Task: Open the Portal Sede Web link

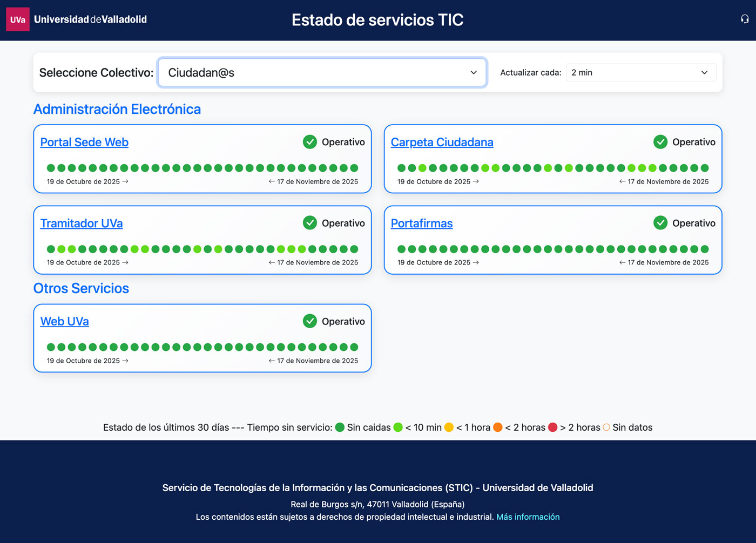Action: click(x=84, y=142)
